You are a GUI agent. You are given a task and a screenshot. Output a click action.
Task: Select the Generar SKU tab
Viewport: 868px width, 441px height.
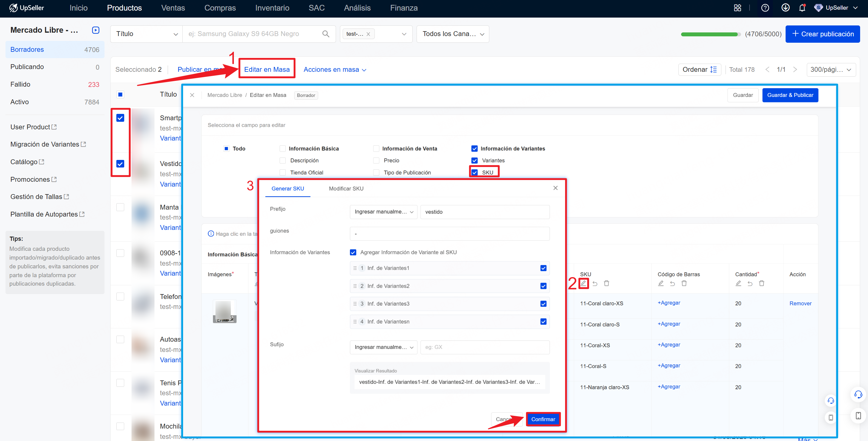click(x=288, y=189)
